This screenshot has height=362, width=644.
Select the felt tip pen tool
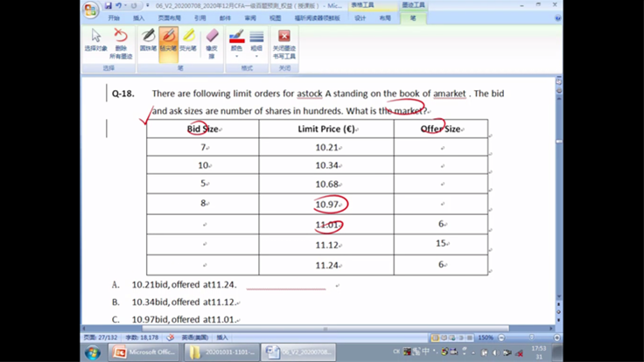[x=168, y=41]
